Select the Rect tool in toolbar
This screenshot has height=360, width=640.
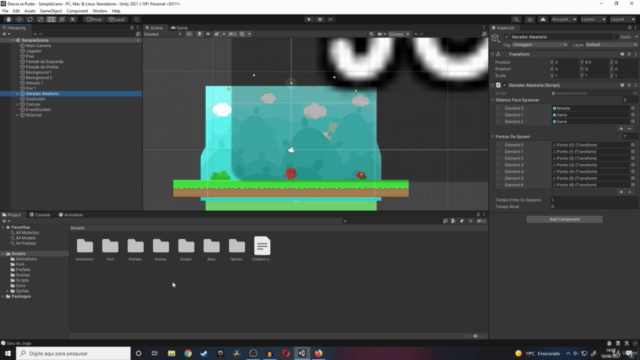click(51, 19)
